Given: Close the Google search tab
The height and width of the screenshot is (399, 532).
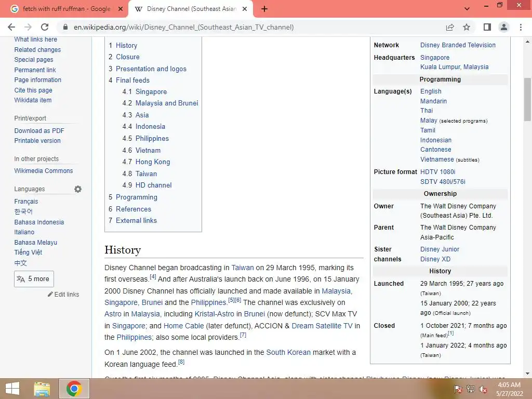Looking at the screenshot, I should click(x=121, y=9).
